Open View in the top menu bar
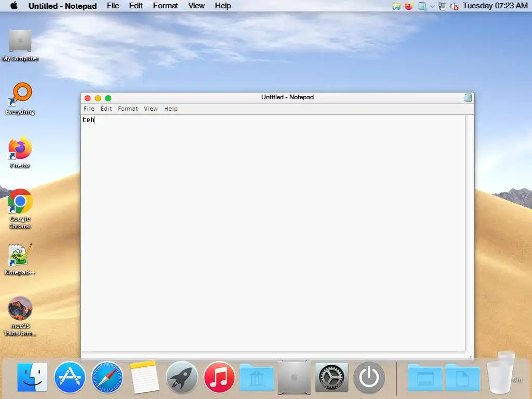 pos(196,6)
